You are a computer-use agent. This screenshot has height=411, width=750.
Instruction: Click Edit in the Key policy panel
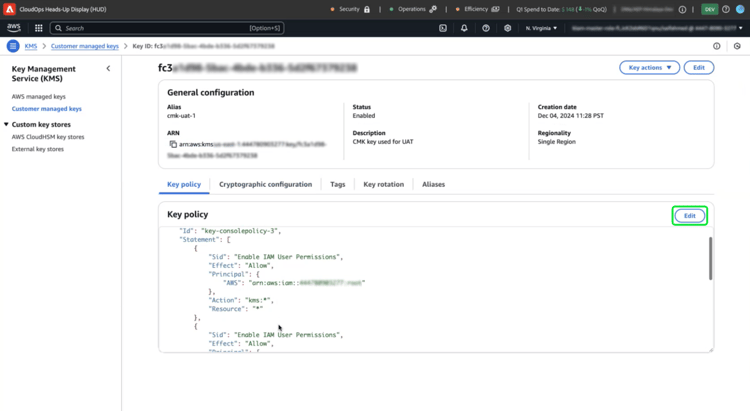[690, 215]
